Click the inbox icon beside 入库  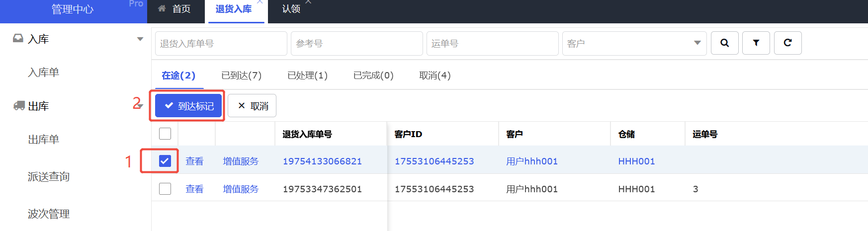pyautogui.click(x=18, y=38)
